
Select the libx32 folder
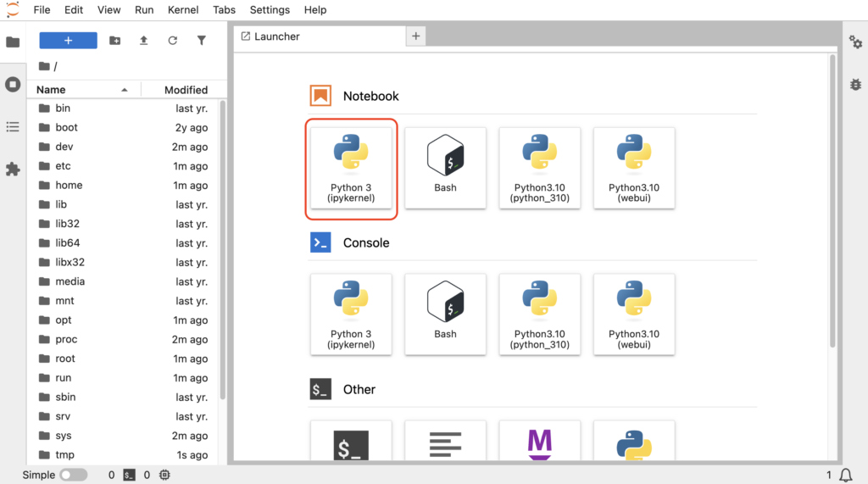tap(124, 262)
